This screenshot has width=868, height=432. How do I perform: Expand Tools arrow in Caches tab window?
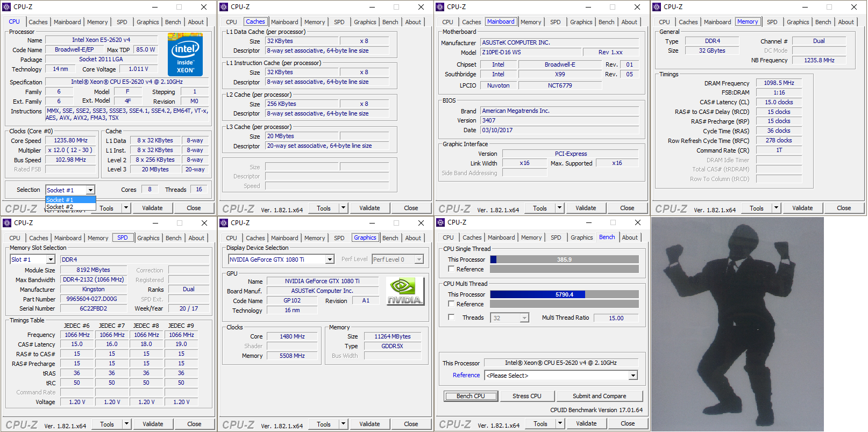click(x=343, y=208)
